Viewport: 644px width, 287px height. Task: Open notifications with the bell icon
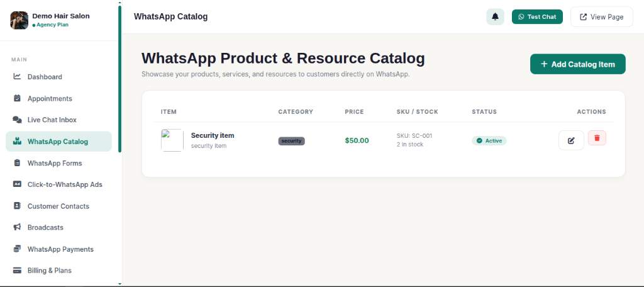click(496, 17)
